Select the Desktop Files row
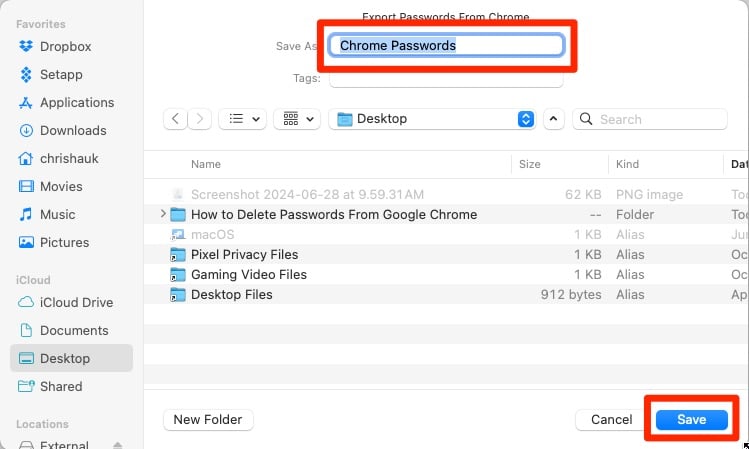 [446, 295]
